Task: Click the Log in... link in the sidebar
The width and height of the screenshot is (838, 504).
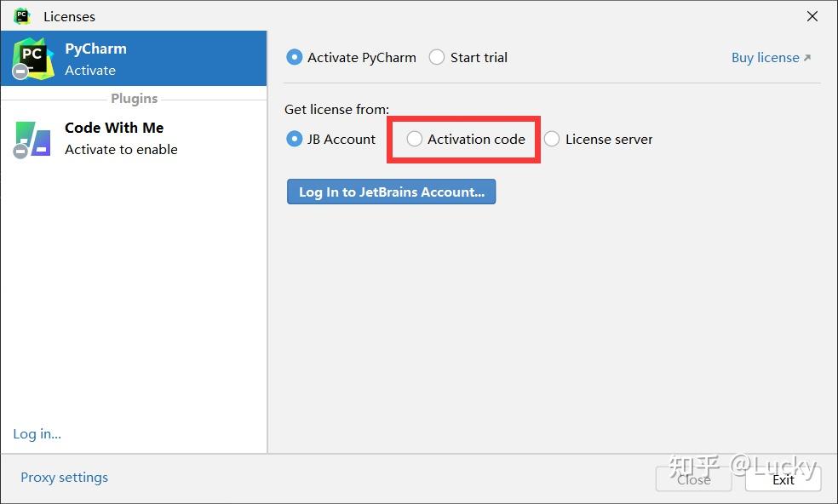Action: tap(37, 434)
